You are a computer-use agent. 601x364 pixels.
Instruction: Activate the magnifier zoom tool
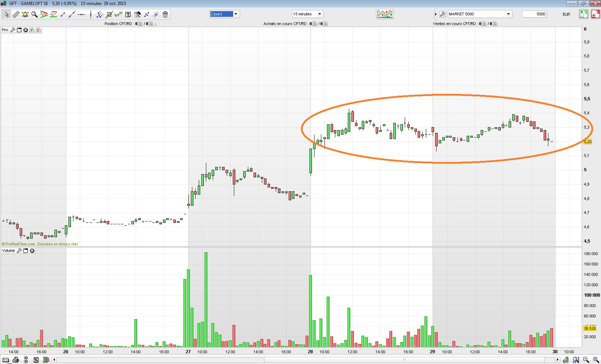[x=34, y=14]
